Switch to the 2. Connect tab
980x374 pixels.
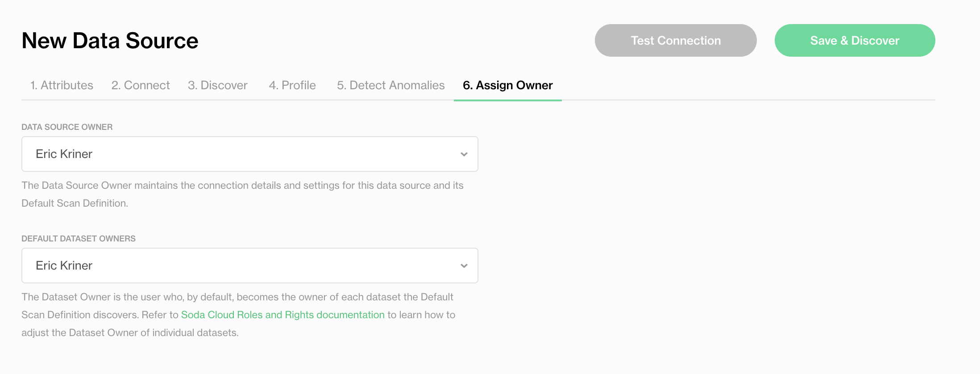coord(141,85)
